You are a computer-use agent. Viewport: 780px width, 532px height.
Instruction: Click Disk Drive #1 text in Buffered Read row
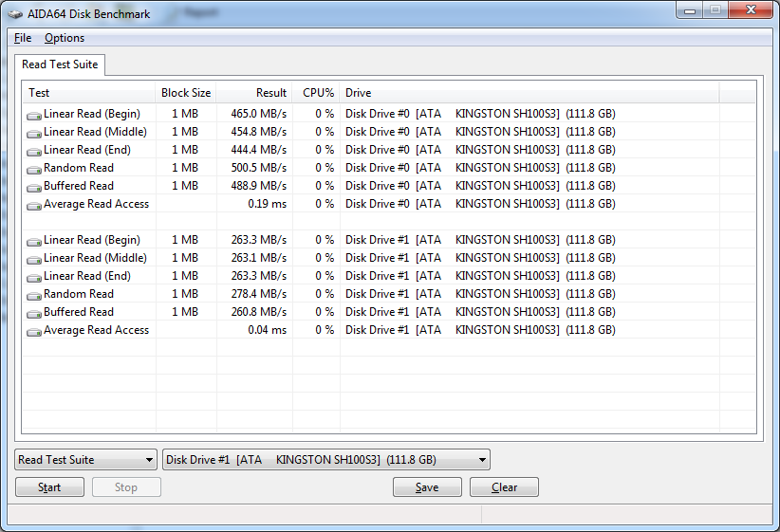pyautogui.click(x=378, y=312)
